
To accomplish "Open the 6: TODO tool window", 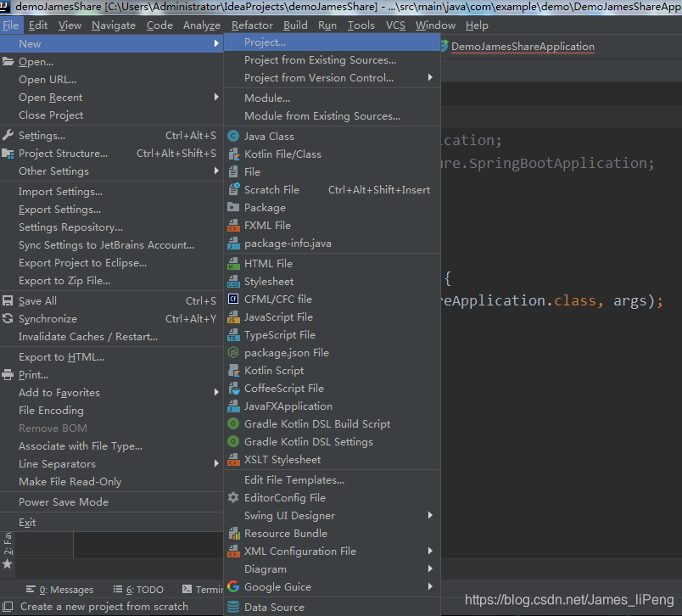I will pos(138,590).
